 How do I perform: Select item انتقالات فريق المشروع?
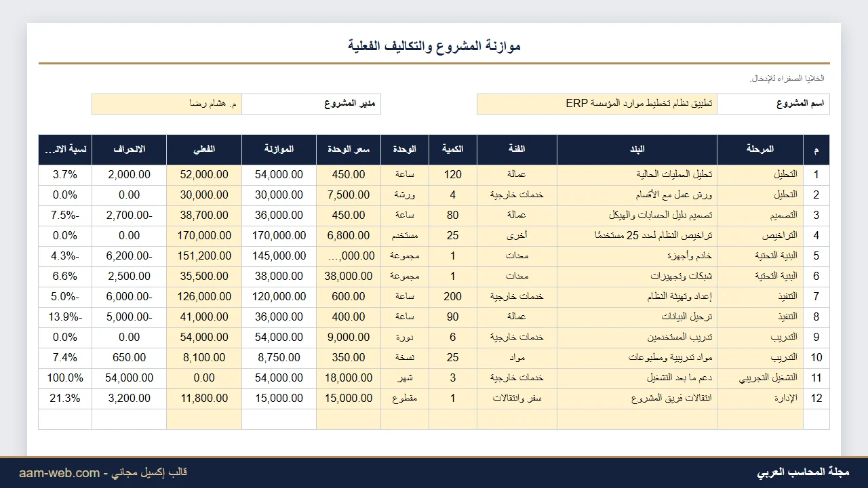(x=637, y=399)
